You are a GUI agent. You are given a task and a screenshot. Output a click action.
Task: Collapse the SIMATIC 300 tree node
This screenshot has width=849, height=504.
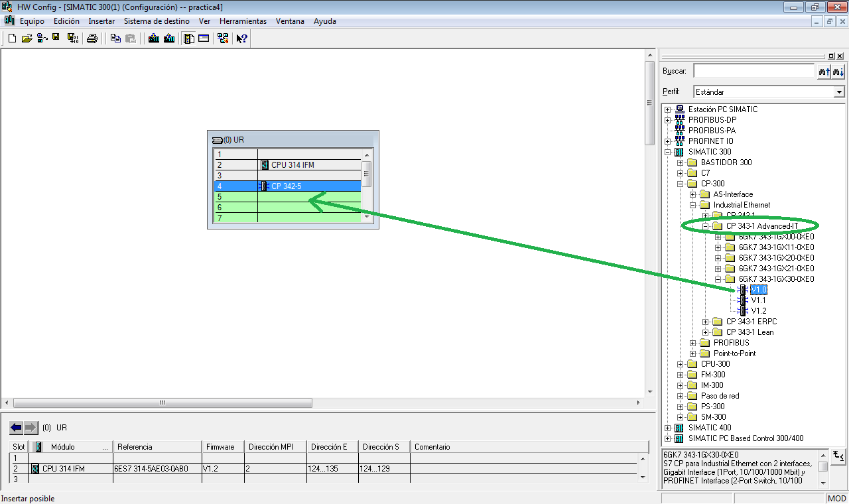[x=667, y=152]
